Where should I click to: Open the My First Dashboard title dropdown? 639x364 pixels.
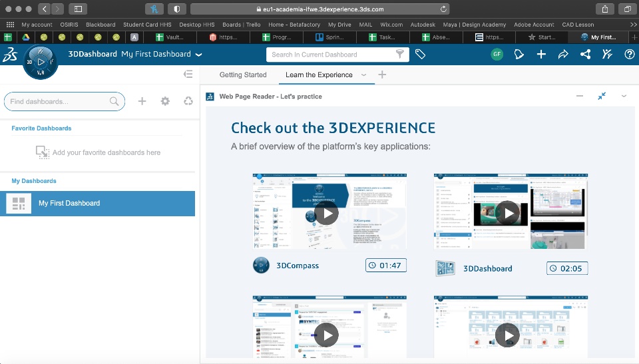(199, 54)
